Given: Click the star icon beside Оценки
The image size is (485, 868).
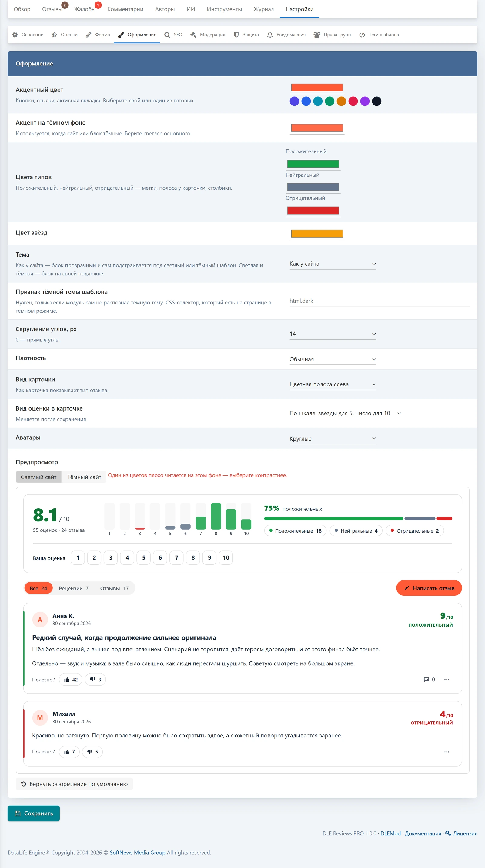Looking at the screenshot, I should 54,35.
